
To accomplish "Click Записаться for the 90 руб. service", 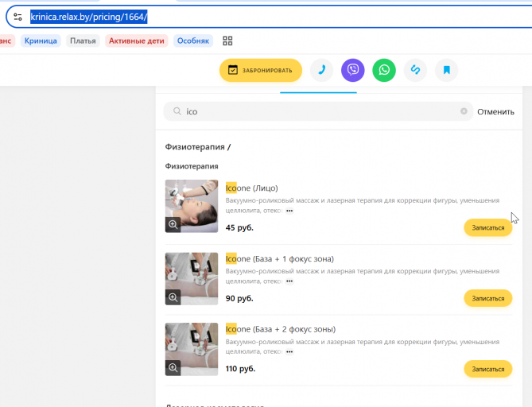I will coord(488,298).
